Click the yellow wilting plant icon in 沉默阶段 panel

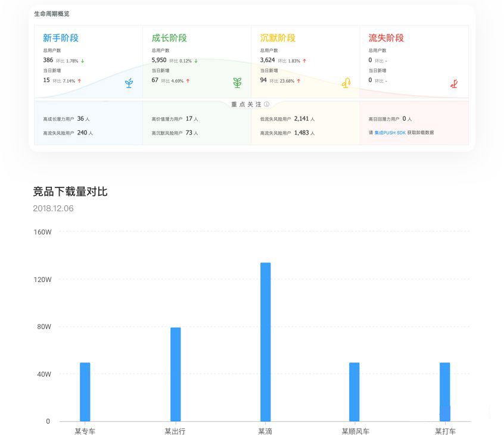tap(346, 84)
